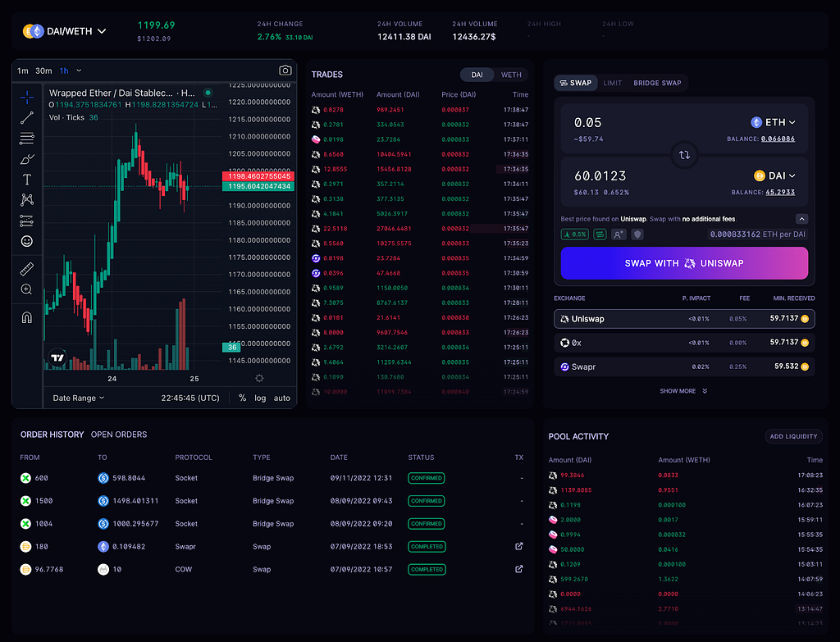Toggle percent scale on chart
Screen dimensions: 840x642
point(243,398)
